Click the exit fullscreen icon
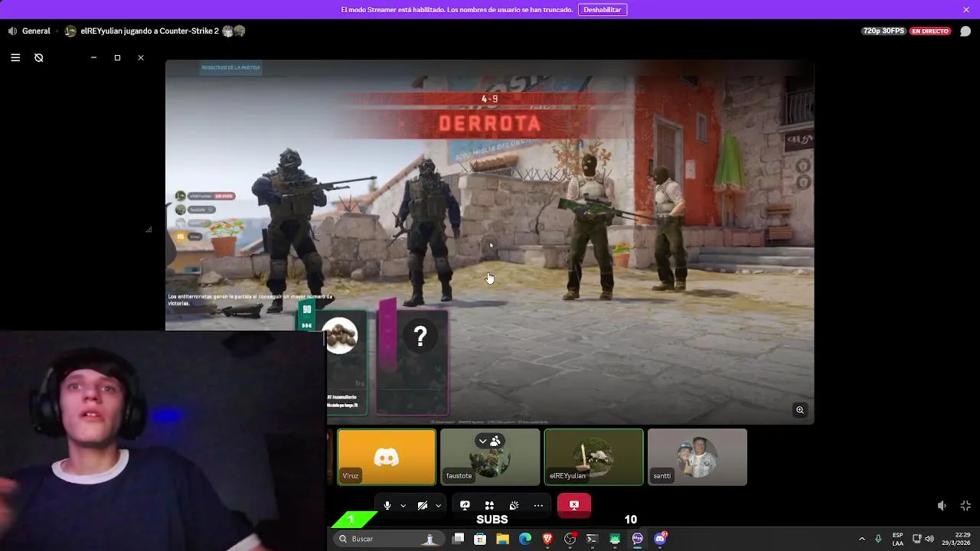Viewport: 980px width, 551px height. pyautogui.click(x=965, y=506)
